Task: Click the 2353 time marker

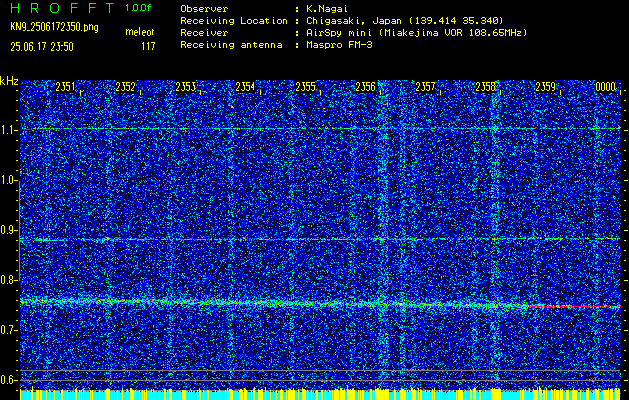Action: (185, 87)
